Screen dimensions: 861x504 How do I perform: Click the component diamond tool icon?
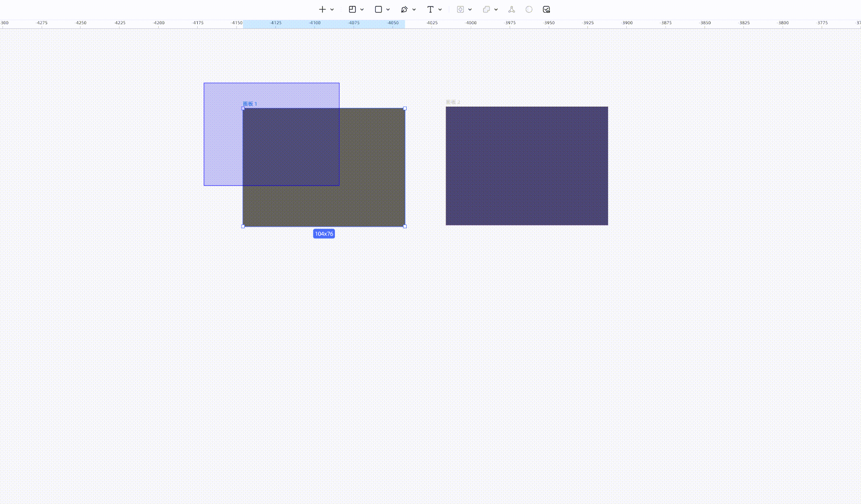tap(460, 9)
